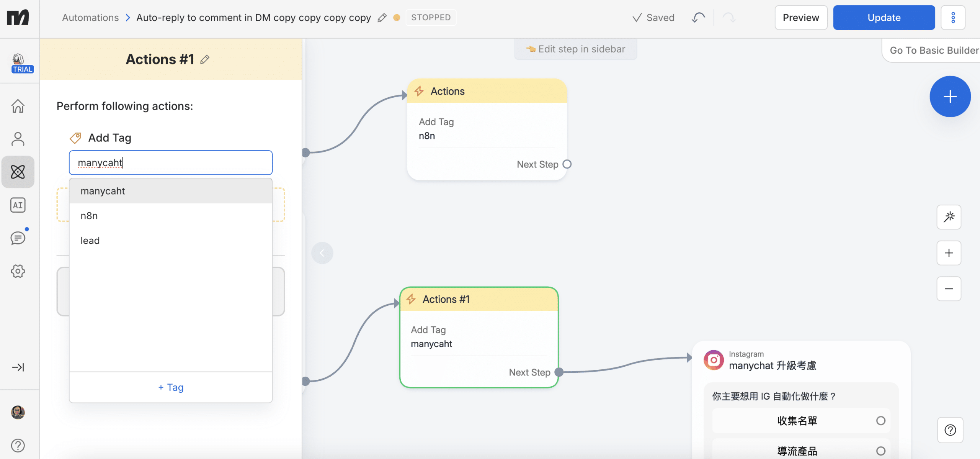Open more options menu (three dots)

953,18
